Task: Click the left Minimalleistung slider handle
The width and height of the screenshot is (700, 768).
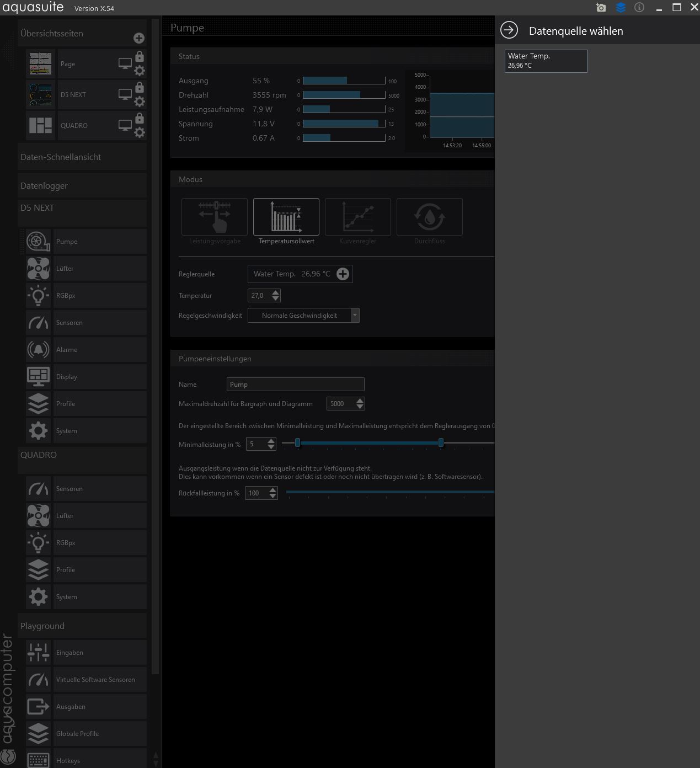Action: pyautogui.click(x=297, y=442)
